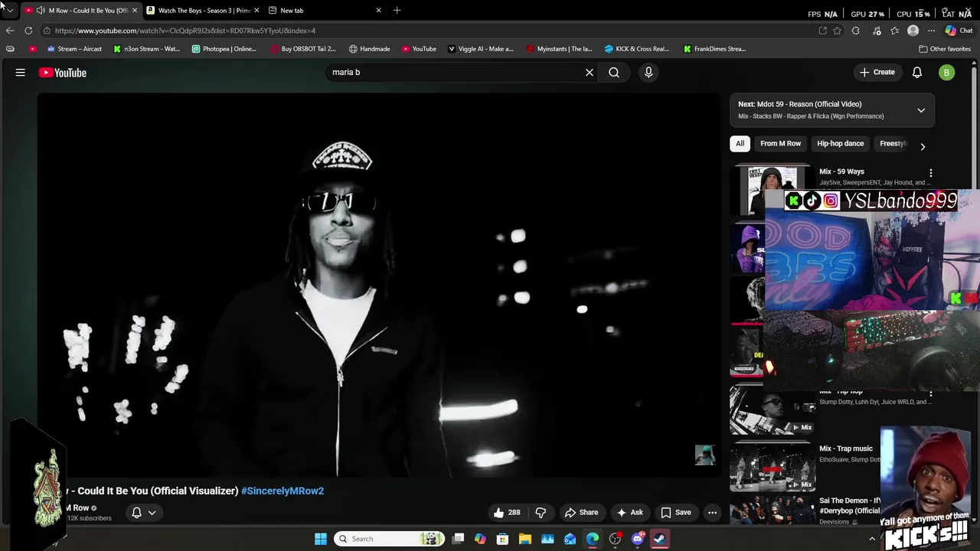Click the video corner watermark thumbnail
This screenshot has width=980, height=551.
[x=705, y=455]
